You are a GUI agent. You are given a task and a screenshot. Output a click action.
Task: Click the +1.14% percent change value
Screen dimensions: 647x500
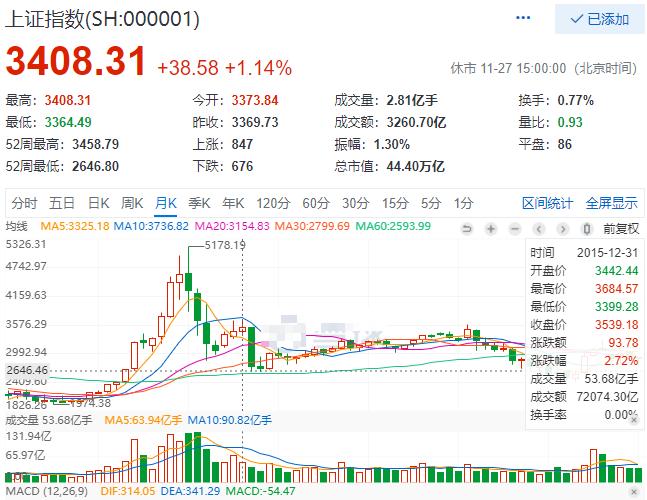click(259, 68)
